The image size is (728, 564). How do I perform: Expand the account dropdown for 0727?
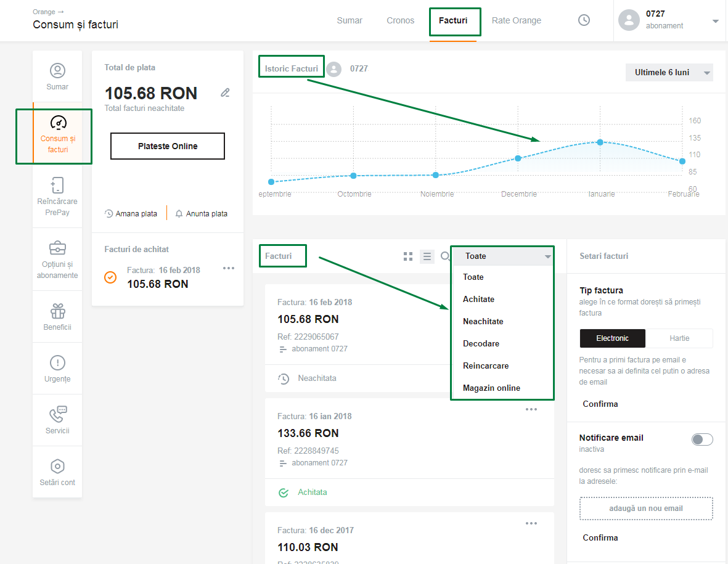pyautogui.click(x=715, y=21)
